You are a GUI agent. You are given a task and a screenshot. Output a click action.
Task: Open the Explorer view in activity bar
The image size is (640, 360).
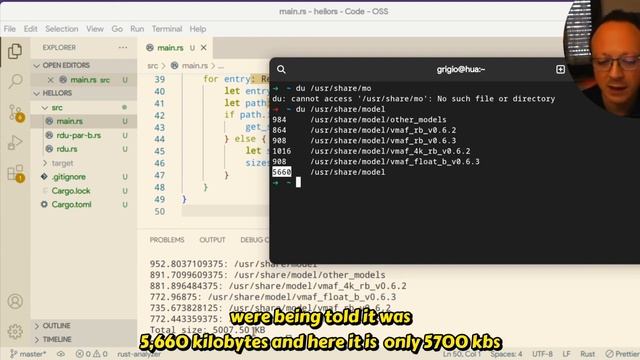tap(15, 51)
